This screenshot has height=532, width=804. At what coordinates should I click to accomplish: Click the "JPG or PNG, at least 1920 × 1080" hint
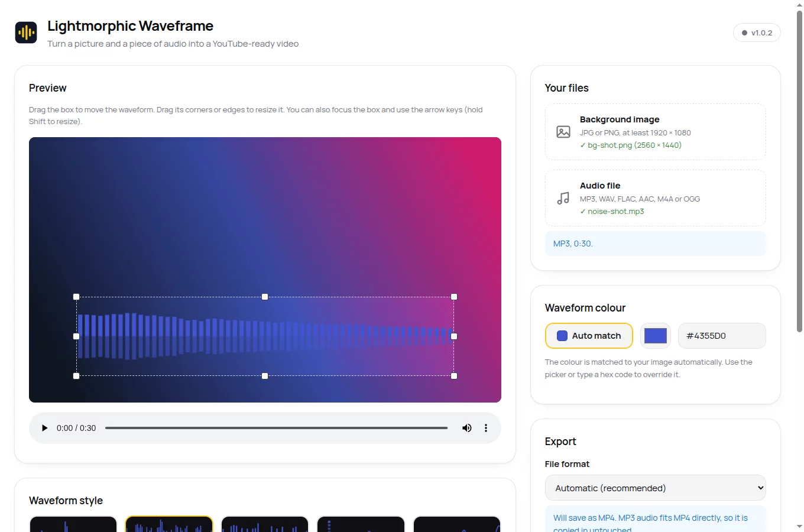(635, 132)
